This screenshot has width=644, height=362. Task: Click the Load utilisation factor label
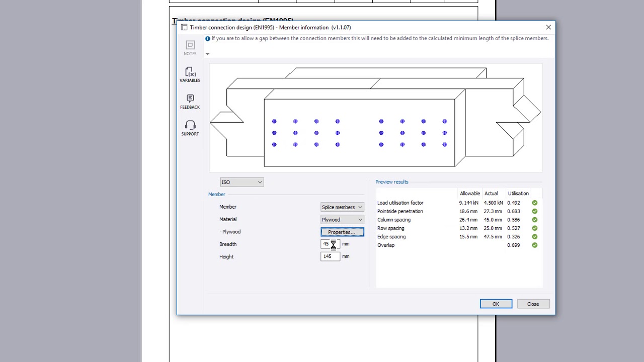pos(400,203)
